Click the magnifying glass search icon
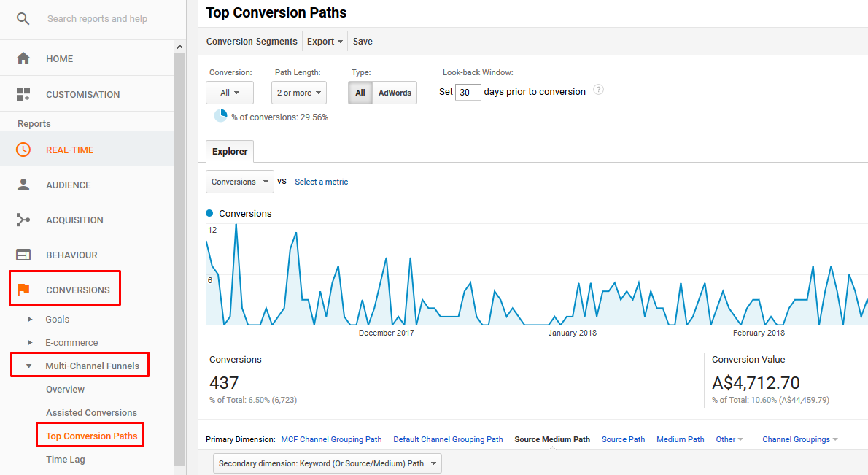This screenshot has height=475, width=868. coord(23,18)
